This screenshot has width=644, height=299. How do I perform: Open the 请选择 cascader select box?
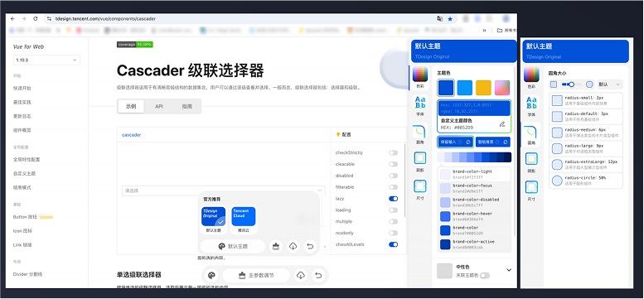pyautogui.click(x=224, y=190)
